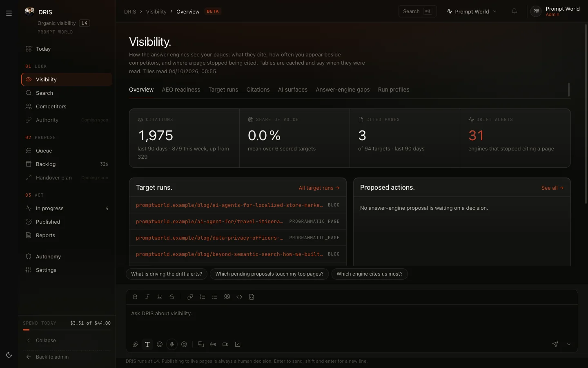Toggle italic formatting in the composer

click(147, 297)
